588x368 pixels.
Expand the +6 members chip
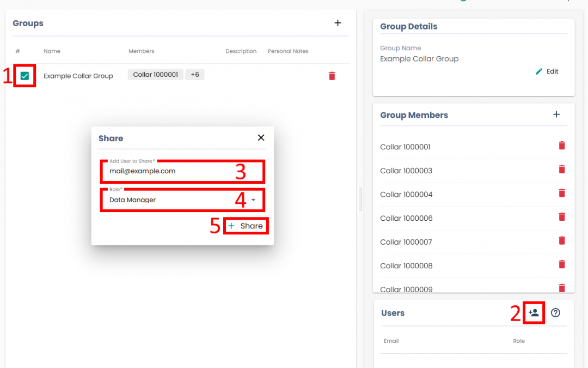[x=195, y=75]
